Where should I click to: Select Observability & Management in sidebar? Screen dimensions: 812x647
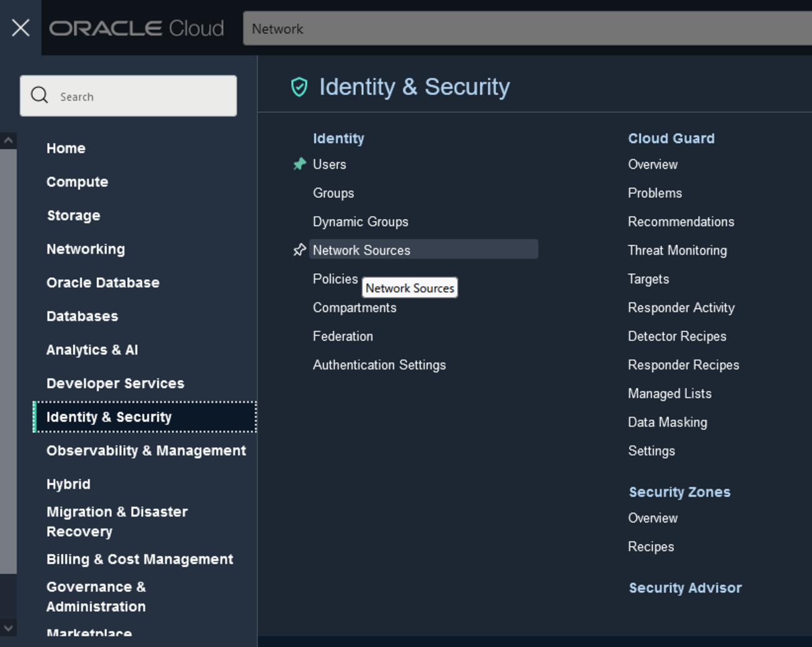tap(146, 451)
